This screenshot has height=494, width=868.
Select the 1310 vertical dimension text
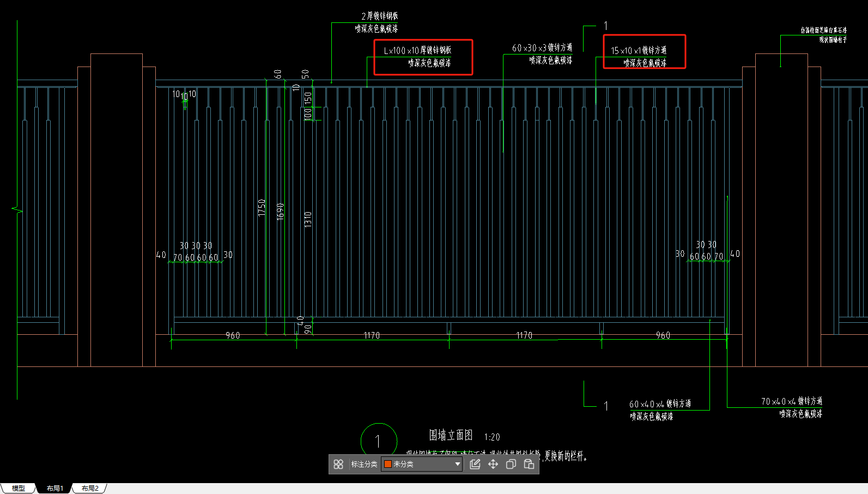(x=308, y=220)
